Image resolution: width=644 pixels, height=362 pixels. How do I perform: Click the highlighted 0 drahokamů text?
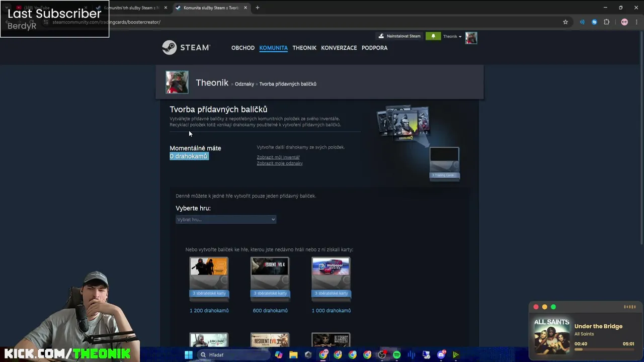point(189,156)
